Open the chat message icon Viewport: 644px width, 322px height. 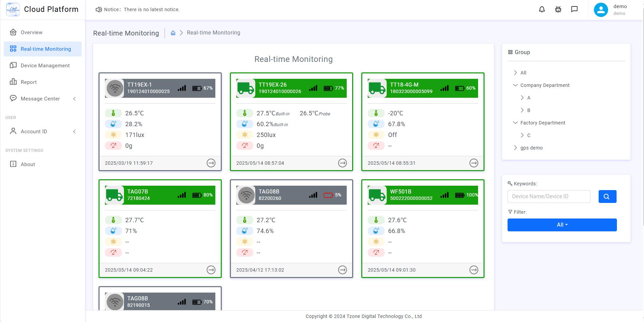[x=574, y=9]
